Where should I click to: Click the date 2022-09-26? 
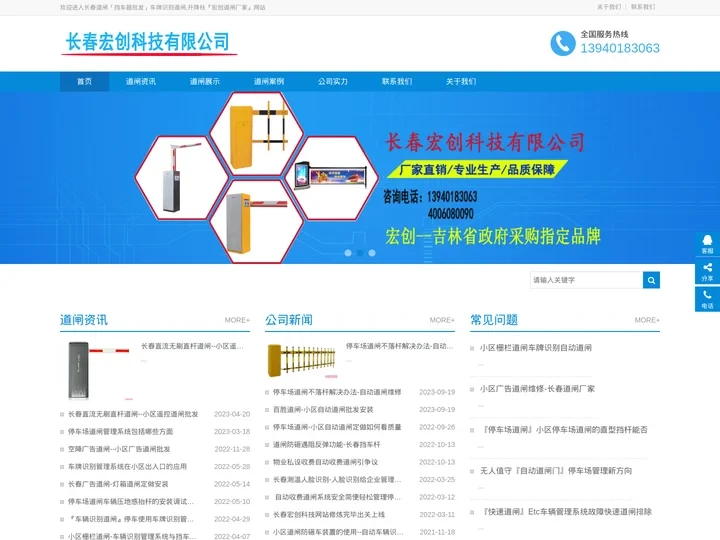click(x=437, y=427)
